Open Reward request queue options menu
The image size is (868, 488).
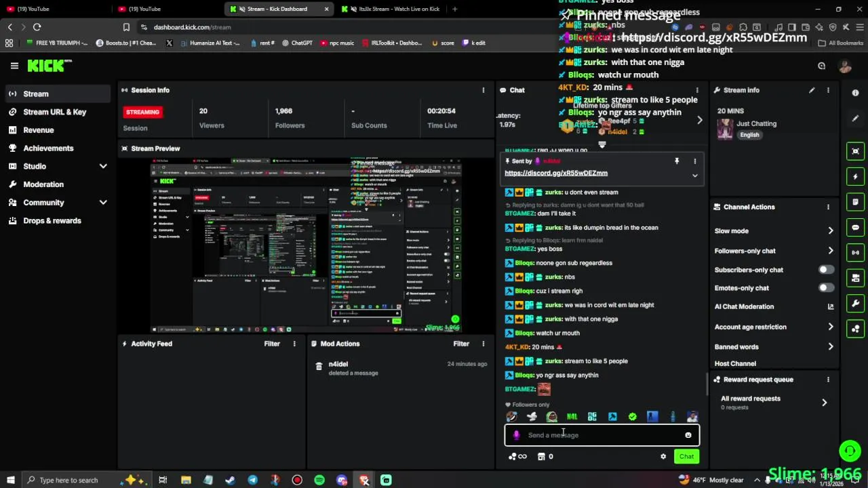point(828,380)
